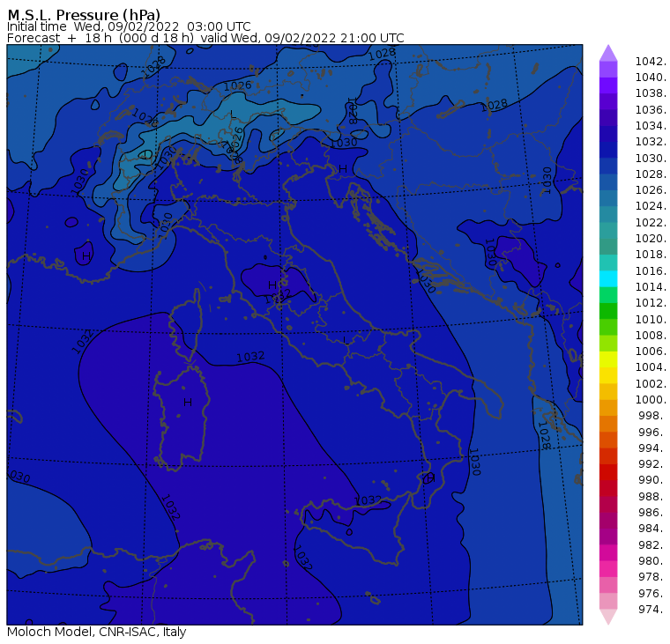Click the 1026 contour label above the Alps low
Screen dimensions: 670x644
pos(237,85)
